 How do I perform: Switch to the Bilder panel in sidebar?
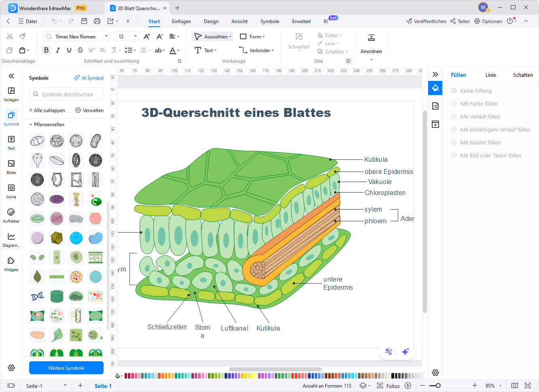[x=11, y=167]
